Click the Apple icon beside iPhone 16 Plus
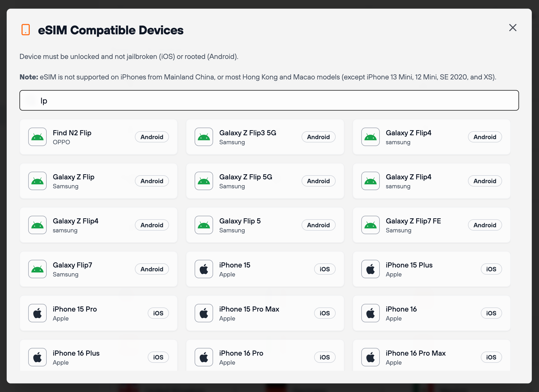This screenshot has width=539, height=392. [37, 357]
